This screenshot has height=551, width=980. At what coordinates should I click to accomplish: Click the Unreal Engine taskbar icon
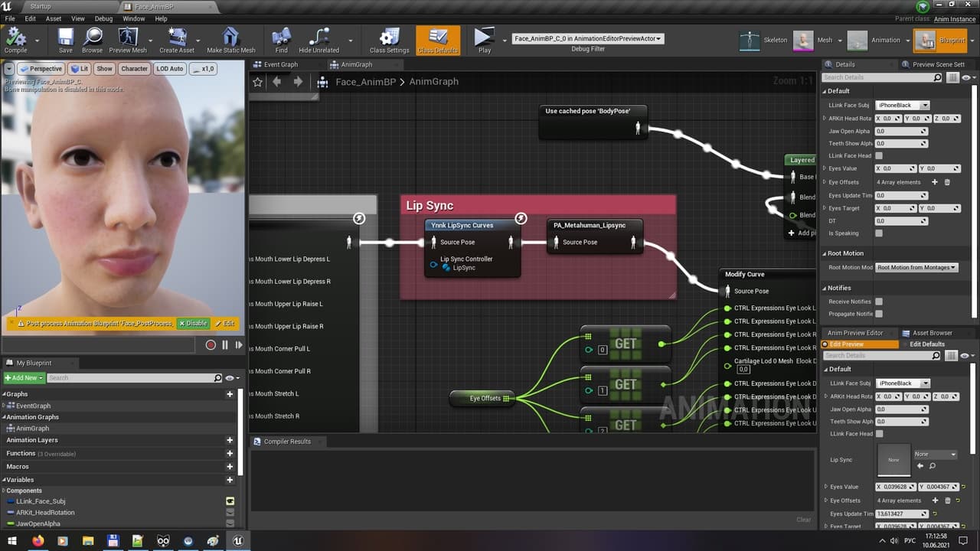click(x=239, y=541)
